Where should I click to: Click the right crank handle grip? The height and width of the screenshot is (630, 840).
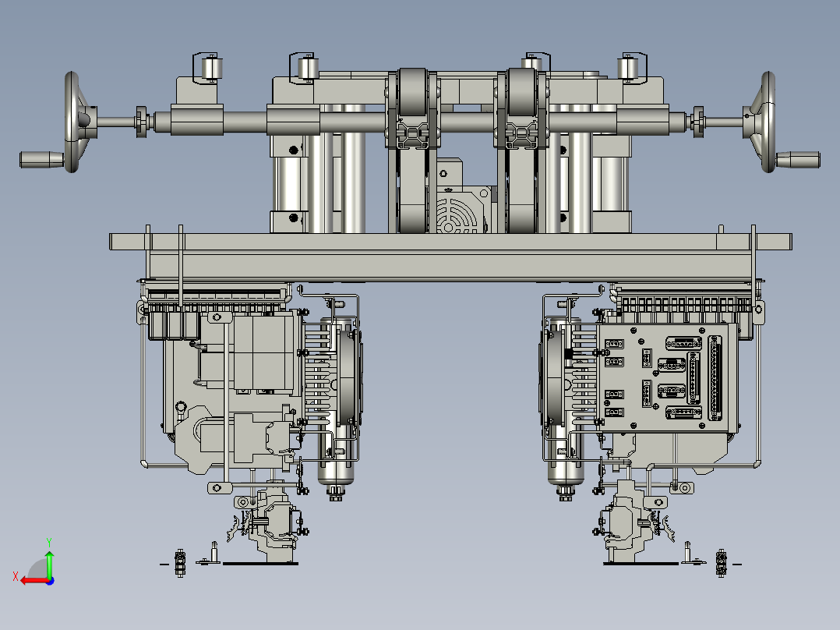798,159
